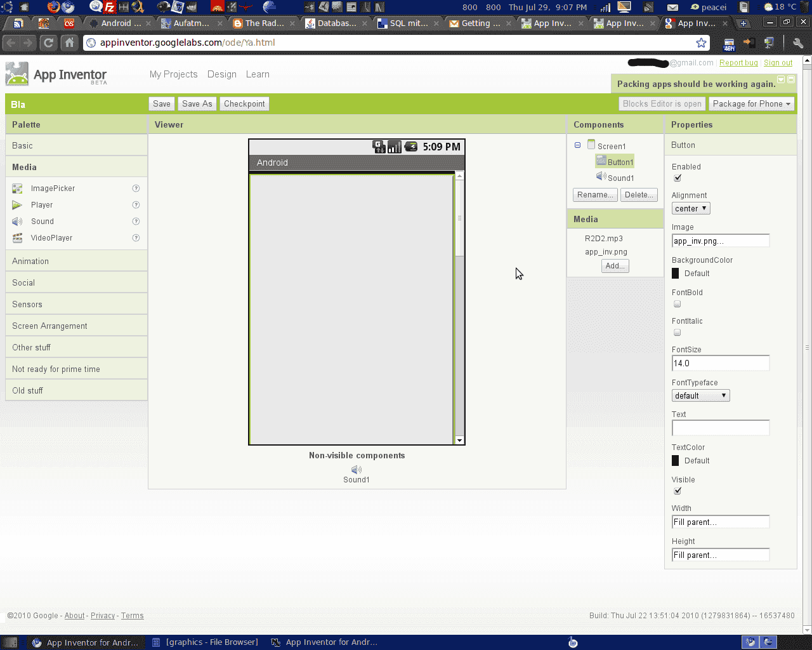Click the App Inventor android logo

[x=17, y=74]
